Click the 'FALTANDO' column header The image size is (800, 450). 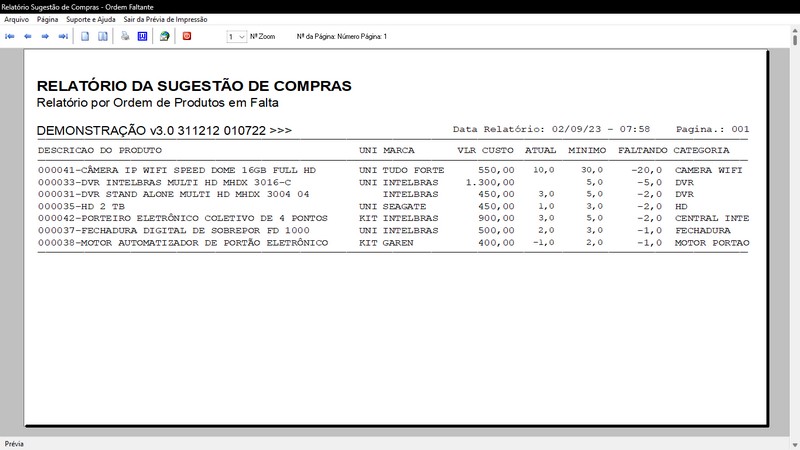642,150
